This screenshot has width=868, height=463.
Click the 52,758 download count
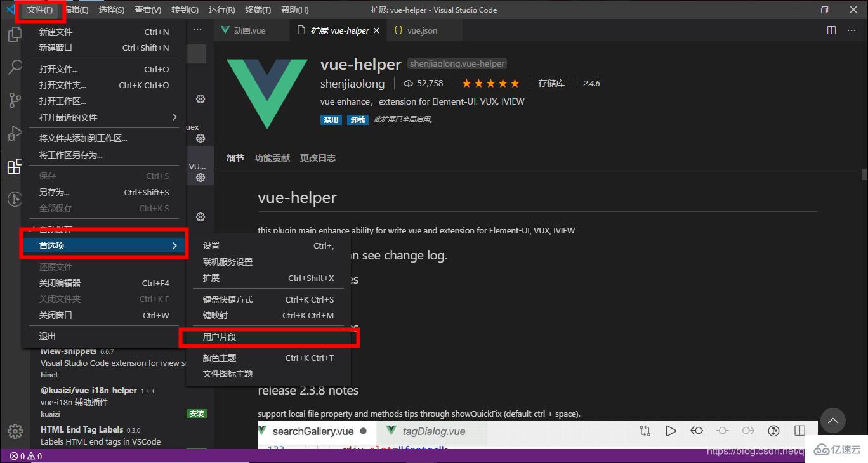pyautogui.click(x=424, y=83)
